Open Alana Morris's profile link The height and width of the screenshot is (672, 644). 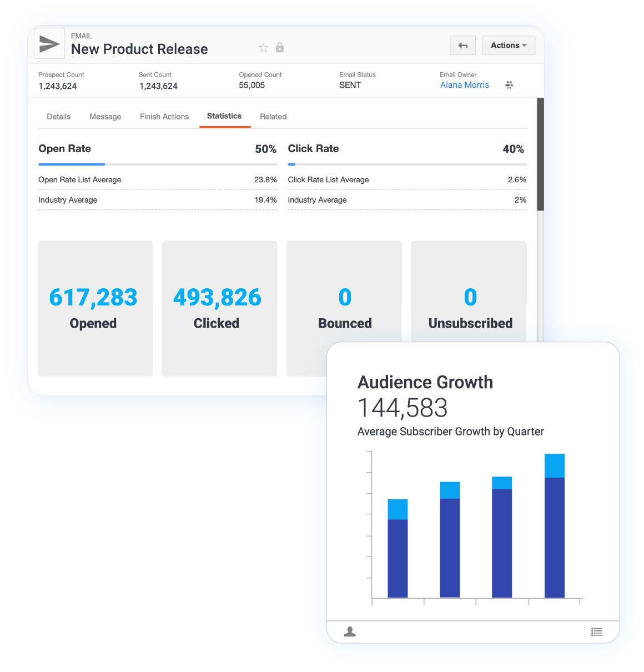[464, 85]
